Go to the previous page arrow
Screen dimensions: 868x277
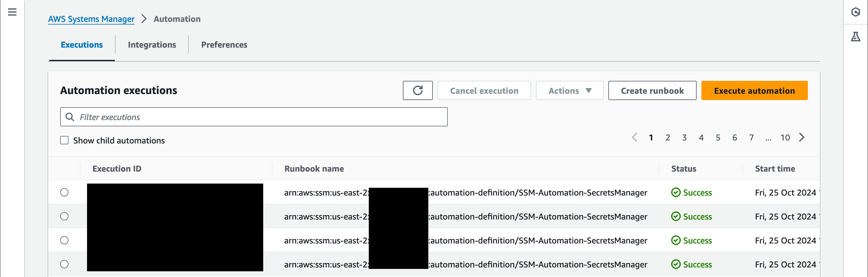pyautogui.click(x=634, y=137)
